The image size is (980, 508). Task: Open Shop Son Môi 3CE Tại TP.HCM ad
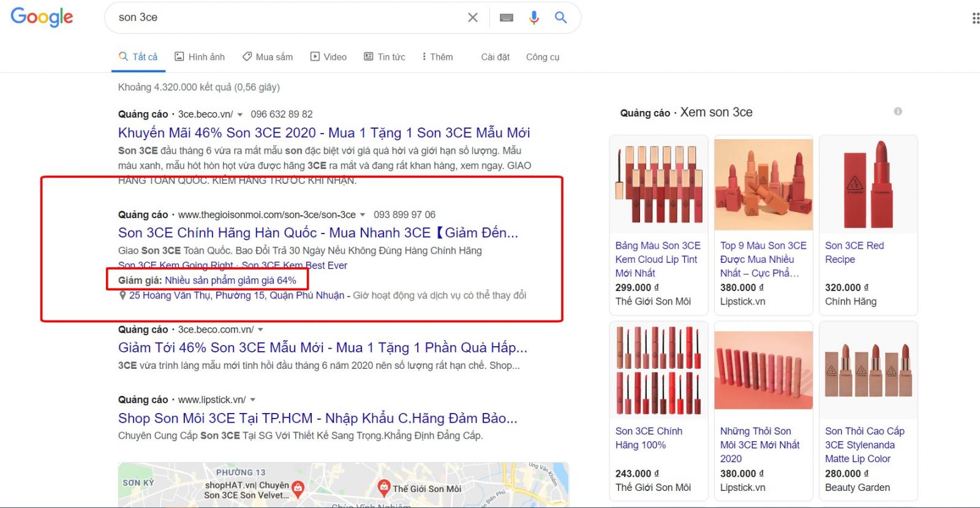click(318, 418)
